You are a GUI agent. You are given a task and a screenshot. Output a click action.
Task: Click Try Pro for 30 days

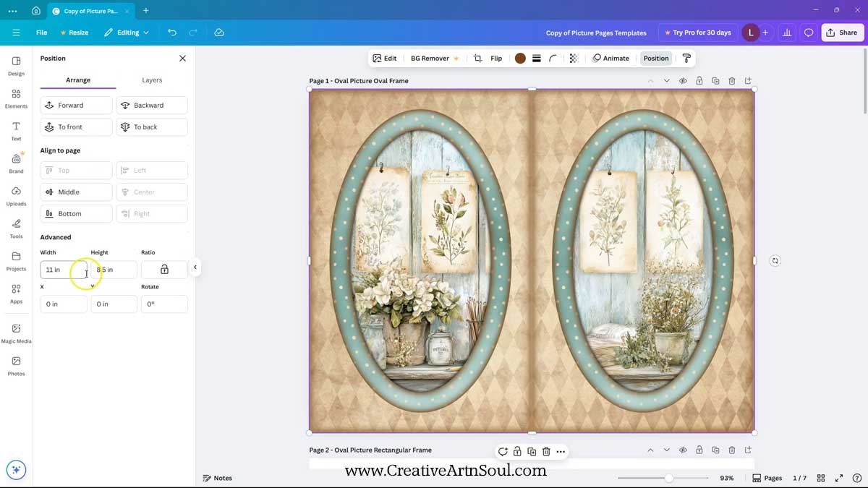click(699, 33)
